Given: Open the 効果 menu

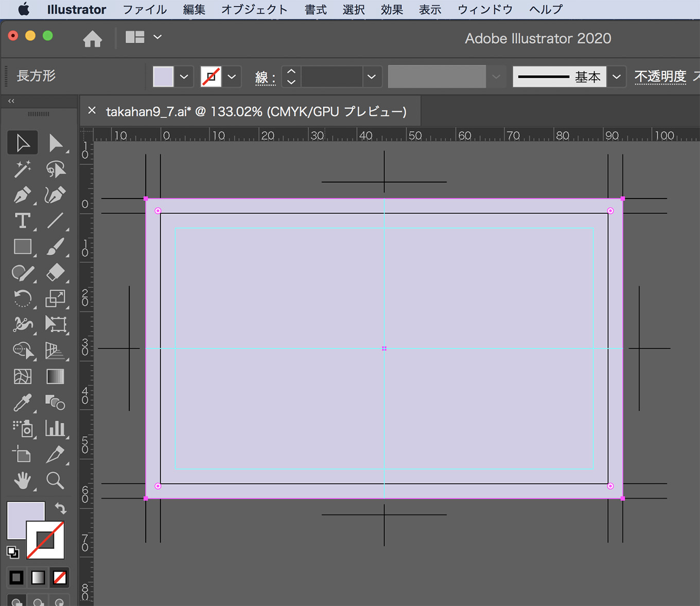Looking at the screenshot, I should pyautogui.click(x=392, y=9).
